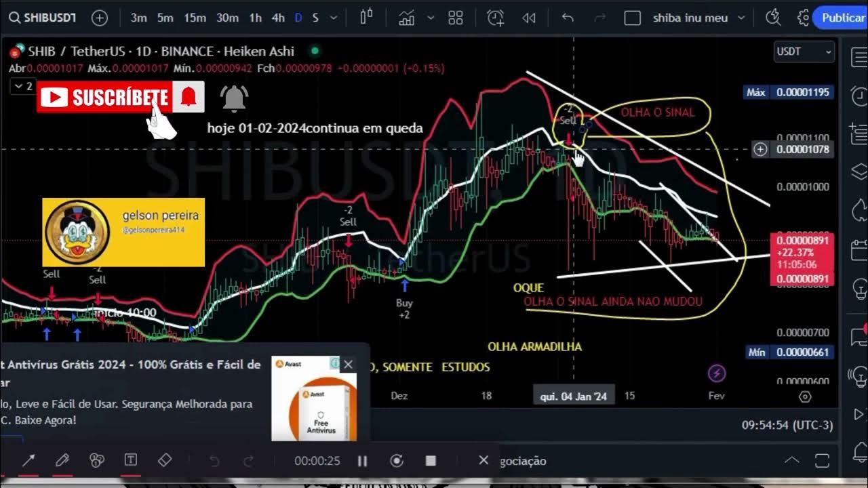This screenshot has width=868, height=488.
Task: Click the Máx 0.00001195 price label
Action: (x=789, y=92)
